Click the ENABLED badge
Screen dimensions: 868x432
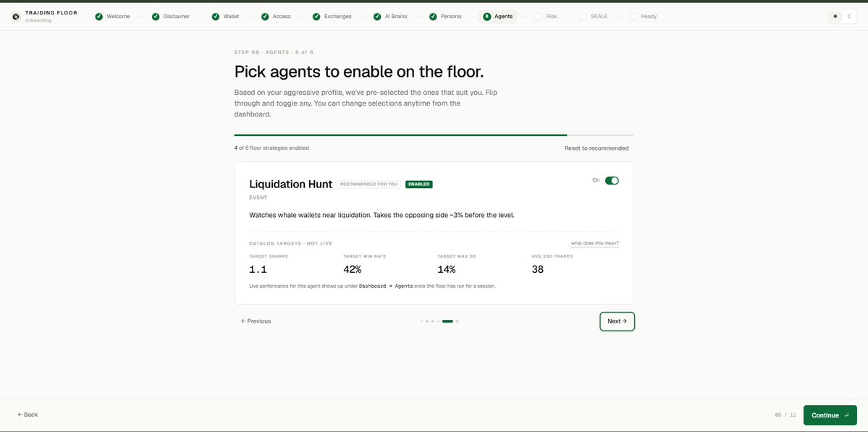pos(419,185)
